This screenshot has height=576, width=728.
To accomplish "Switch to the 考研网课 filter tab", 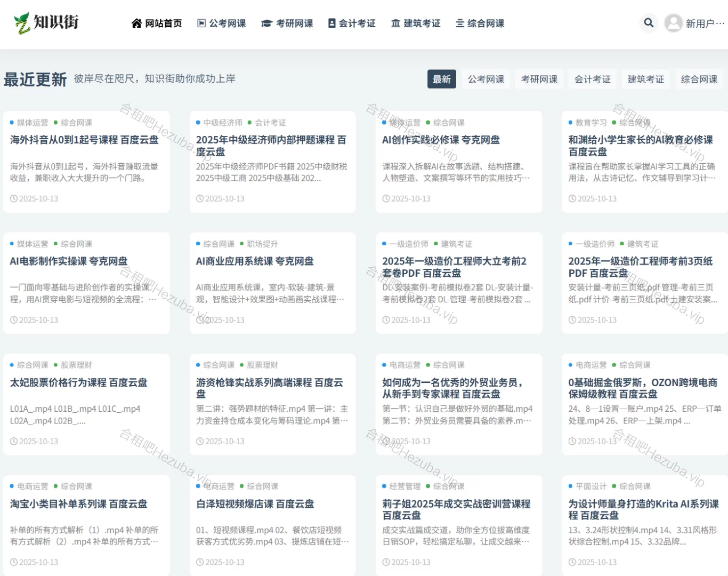I will coord(539,79).
